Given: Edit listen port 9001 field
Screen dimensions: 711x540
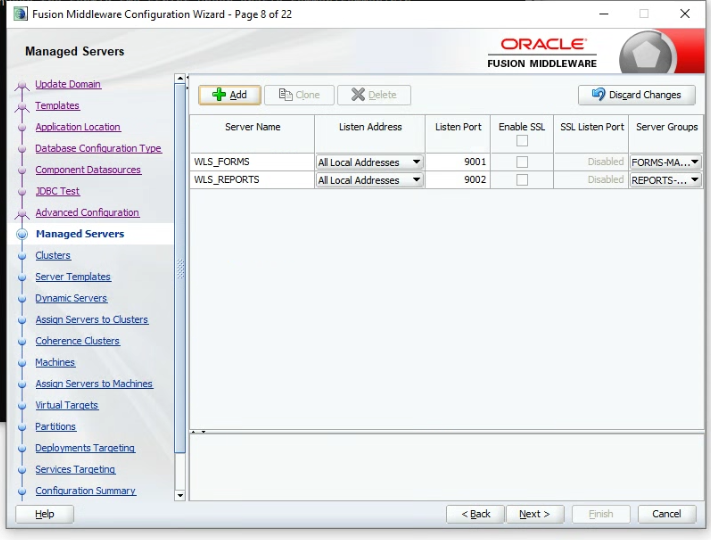Looking at the screenshot, I should click(x=458, y=162).
